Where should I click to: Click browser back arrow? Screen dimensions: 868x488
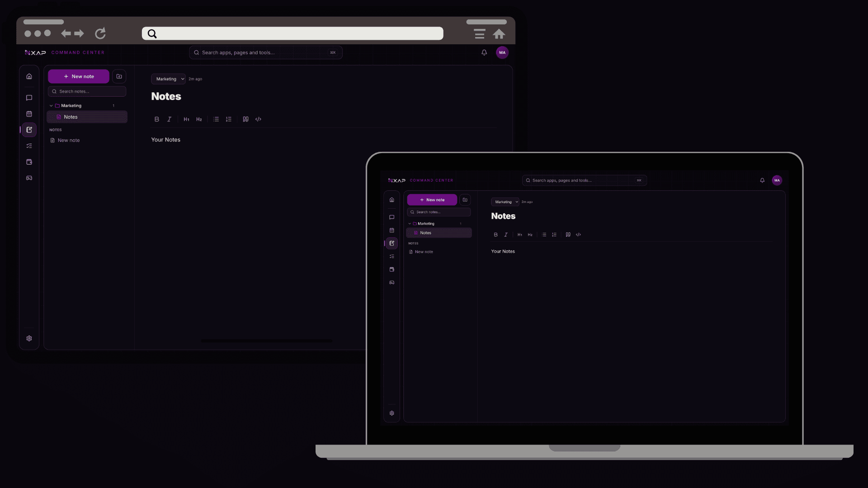click(x=66, y=33)
